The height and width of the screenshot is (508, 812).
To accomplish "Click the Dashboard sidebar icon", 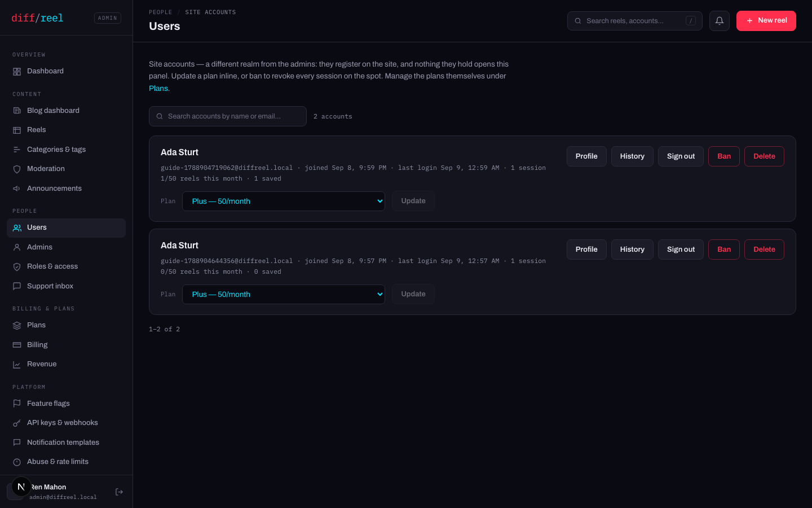I will click(x=17, y=72).
